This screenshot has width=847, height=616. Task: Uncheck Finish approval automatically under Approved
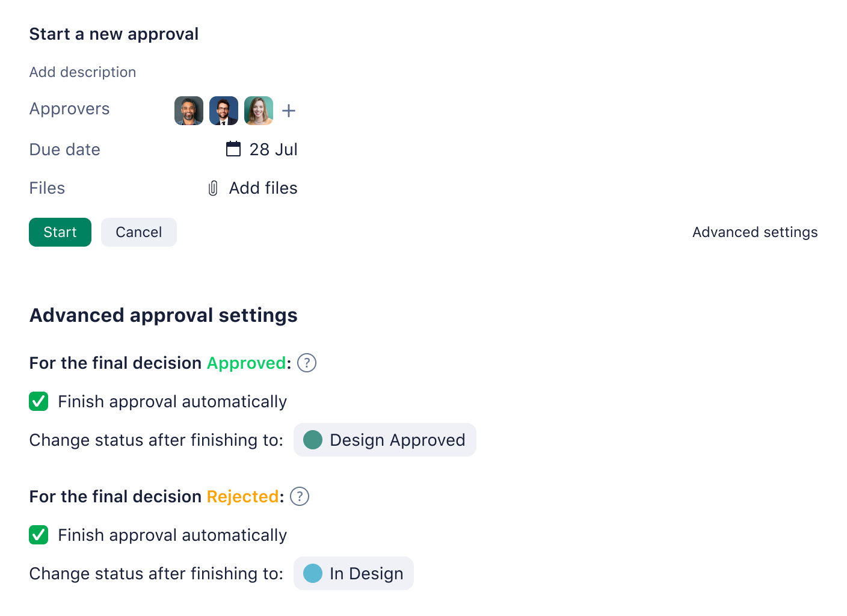tap(38, 401)
